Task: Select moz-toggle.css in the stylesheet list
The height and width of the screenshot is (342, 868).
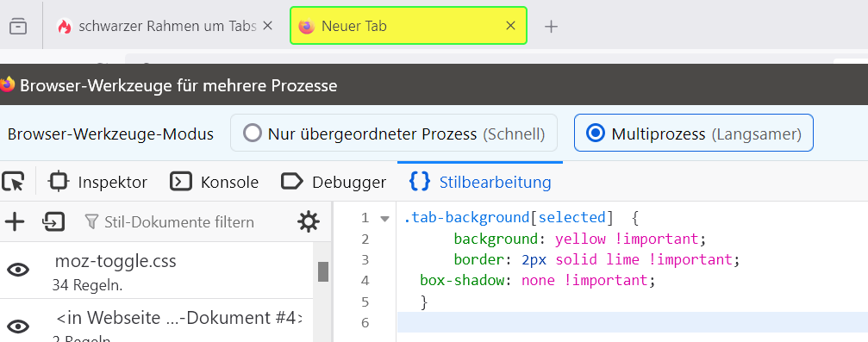Action: tap(157, 270)
